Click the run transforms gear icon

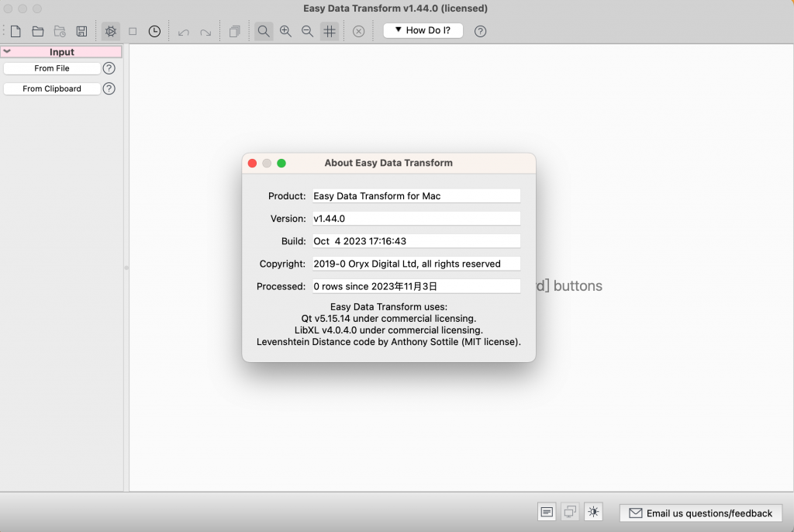(110, 31)
